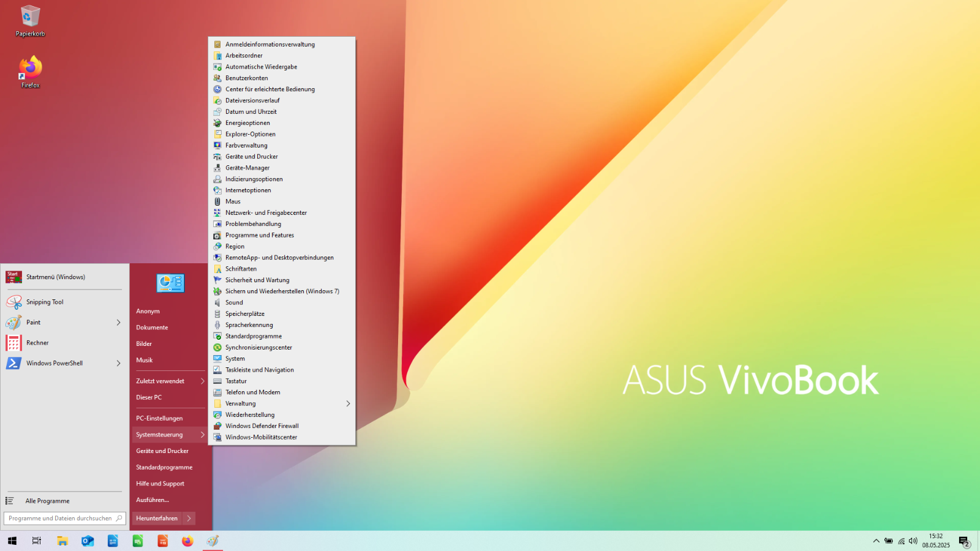Open Musik folder link
Screen dimensions: 980x551
click(170, 360)
